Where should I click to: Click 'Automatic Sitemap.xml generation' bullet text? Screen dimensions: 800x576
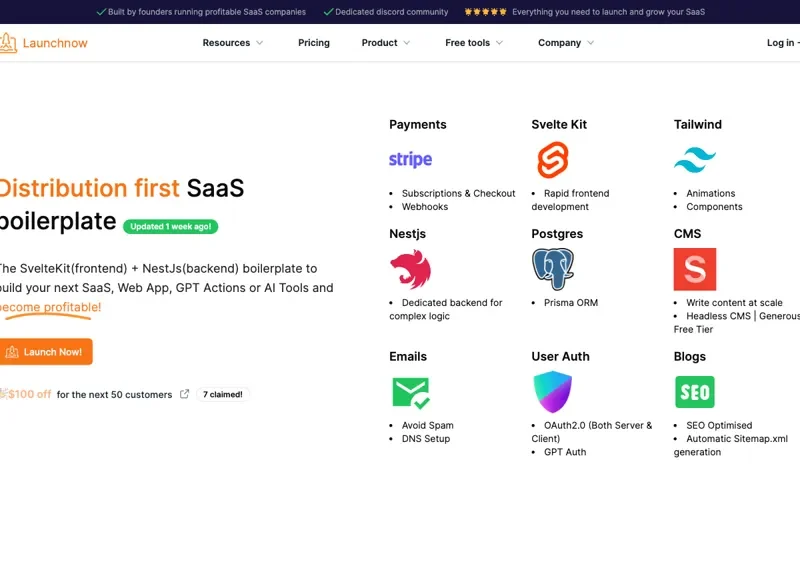[731, 445]
